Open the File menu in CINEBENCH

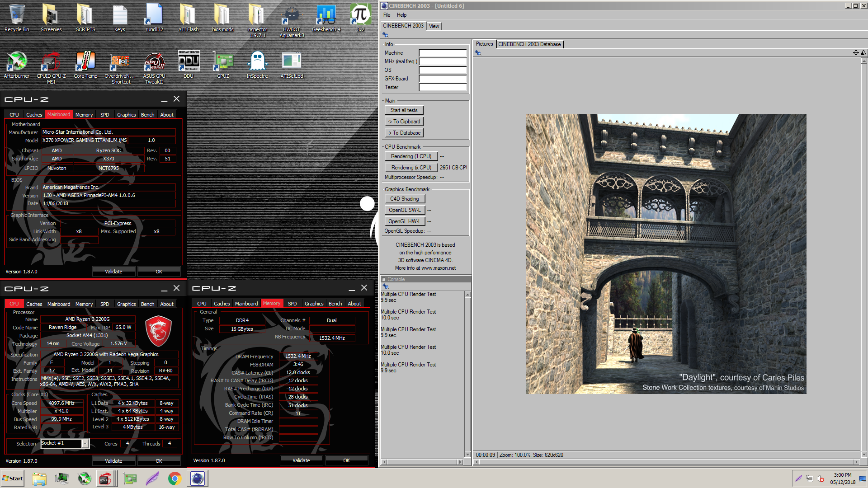(387, 15)
